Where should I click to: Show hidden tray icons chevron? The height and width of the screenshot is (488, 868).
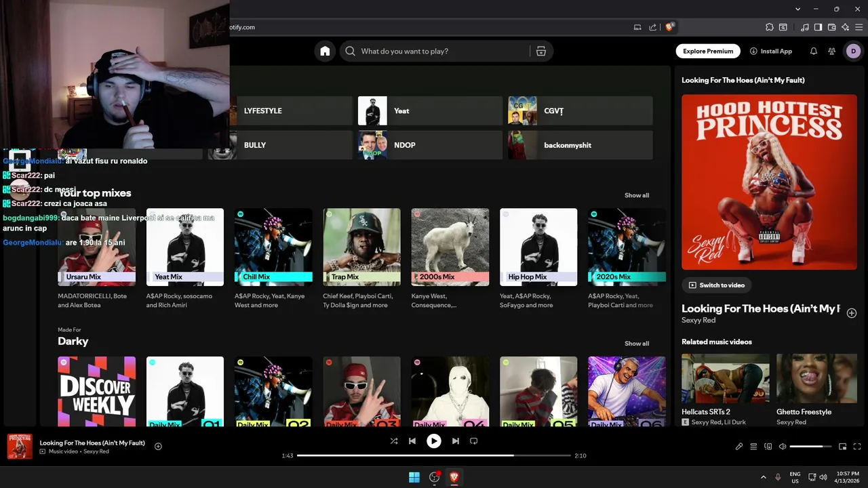764,477
